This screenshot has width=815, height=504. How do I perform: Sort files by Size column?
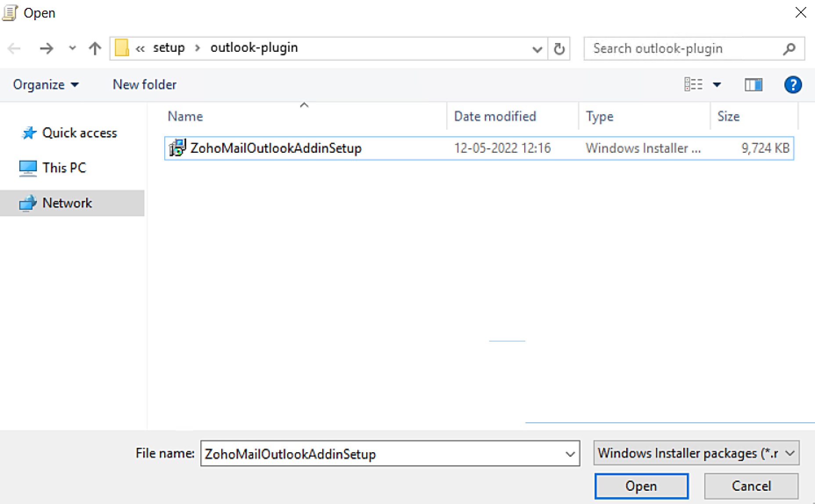754,116
